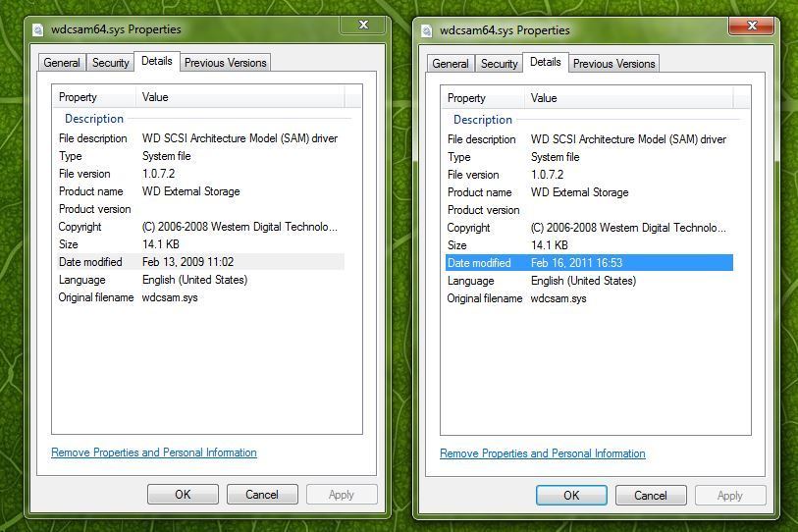Select Type row in left window
Image resolution: width=798 pixels, height=532 pixels.
click(200, 156)
